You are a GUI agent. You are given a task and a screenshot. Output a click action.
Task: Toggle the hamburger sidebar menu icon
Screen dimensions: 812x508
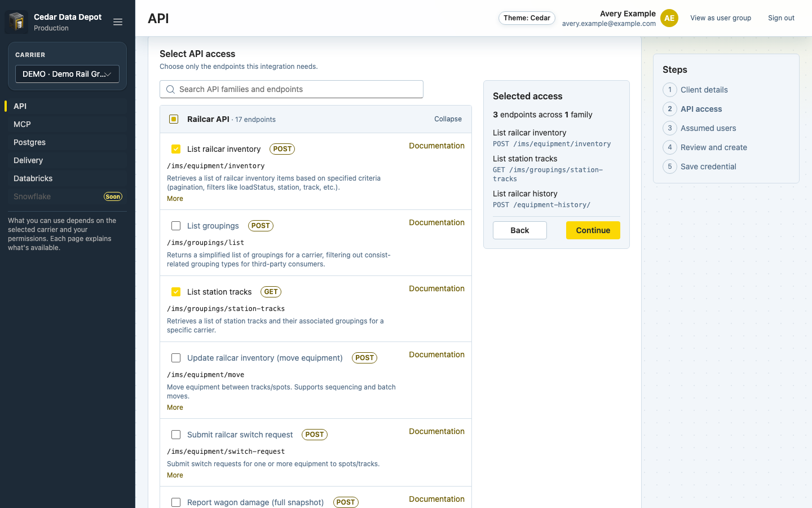tap(118, 22)
